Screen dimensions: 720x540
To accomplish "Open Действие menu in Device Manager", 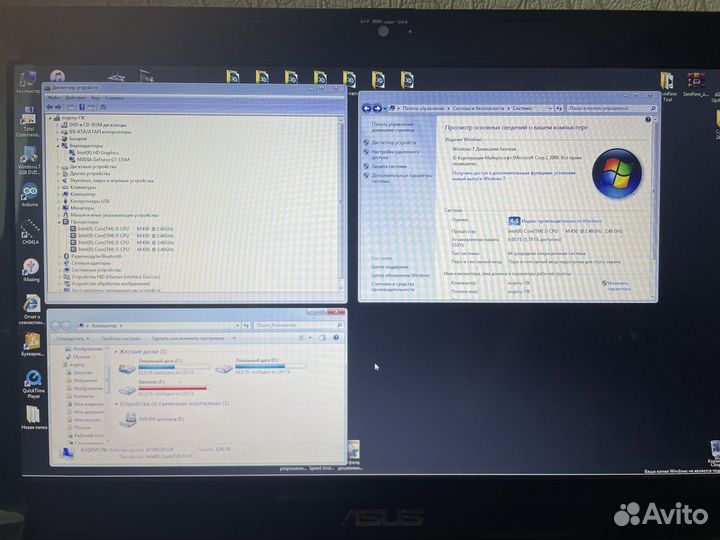I will 74,98.
